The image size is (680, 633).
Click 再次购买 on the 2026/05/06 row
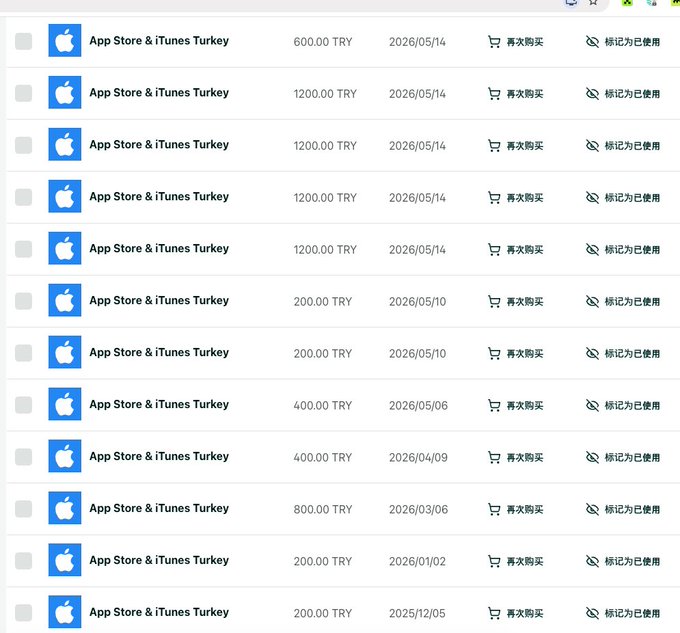click(x=516, y=405)
